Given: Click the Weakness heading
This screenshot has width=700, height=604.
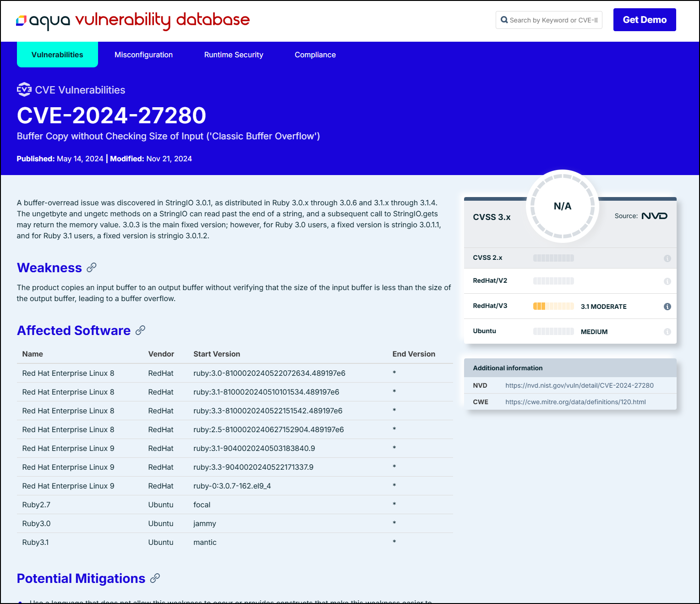Looking at the screenshot, I should pos(49,268).
